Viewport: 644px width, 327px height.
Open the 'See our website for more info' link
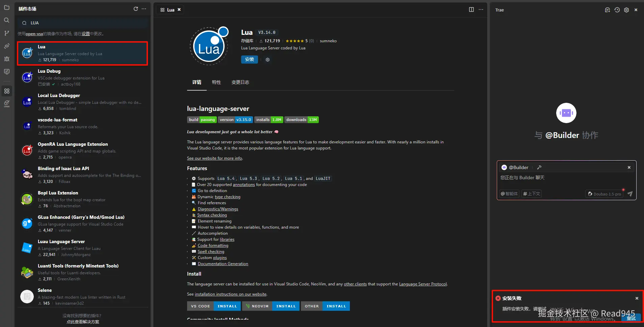tap(214, 158)
